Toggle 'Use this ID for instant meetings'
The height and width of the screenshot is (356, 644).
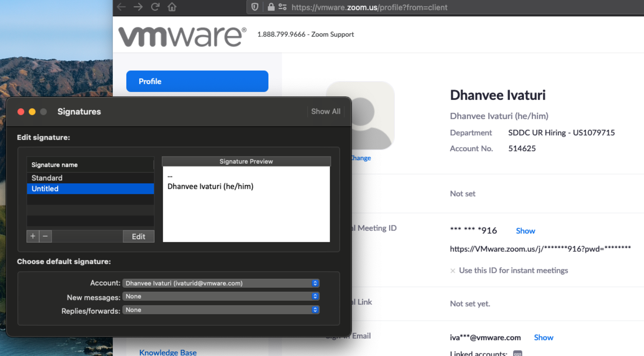click(x=453, y=270)
